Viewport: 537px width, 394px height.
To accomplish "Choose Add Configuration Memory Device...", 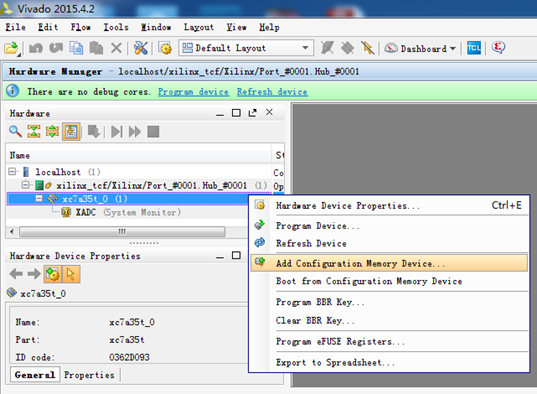I will pyautogui.click(x=389, y=263).
